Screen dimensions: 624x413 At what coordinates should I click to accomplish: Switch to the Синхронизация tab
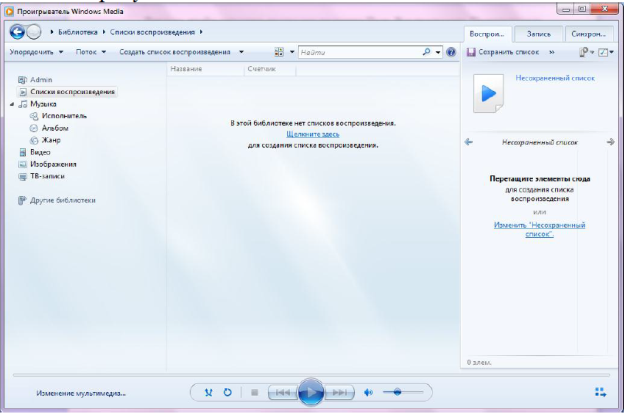[x=589, y=34]
